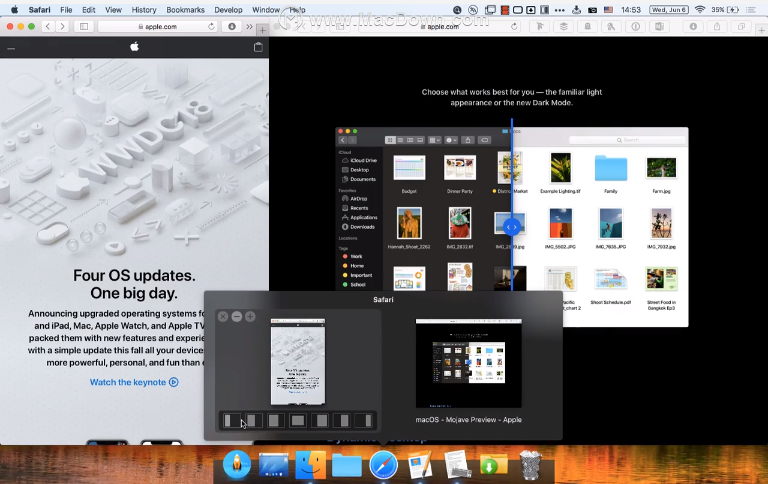Open Launchpad rocket in the Dock
This screenshot has height=484, width=768.
(237, 464)
